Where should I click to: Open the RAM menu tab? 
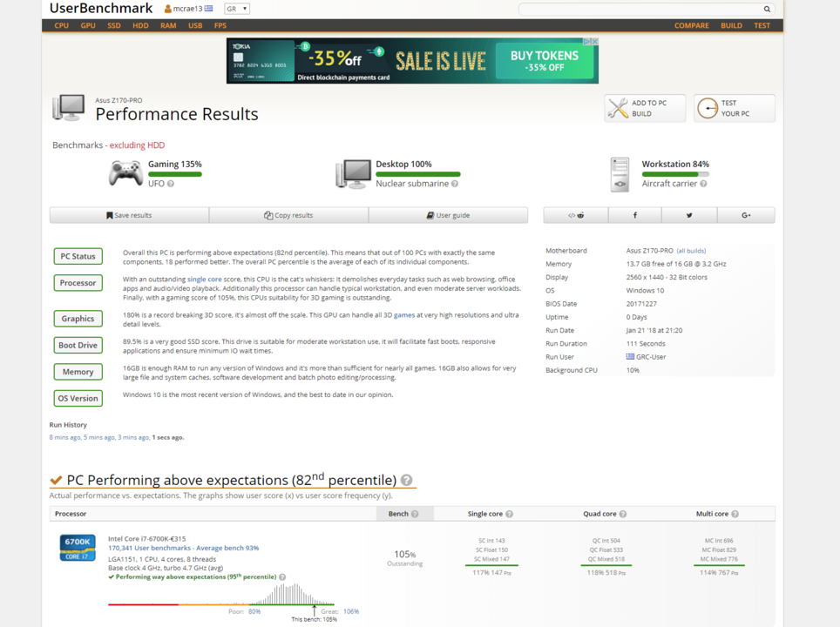pos(168,26)
